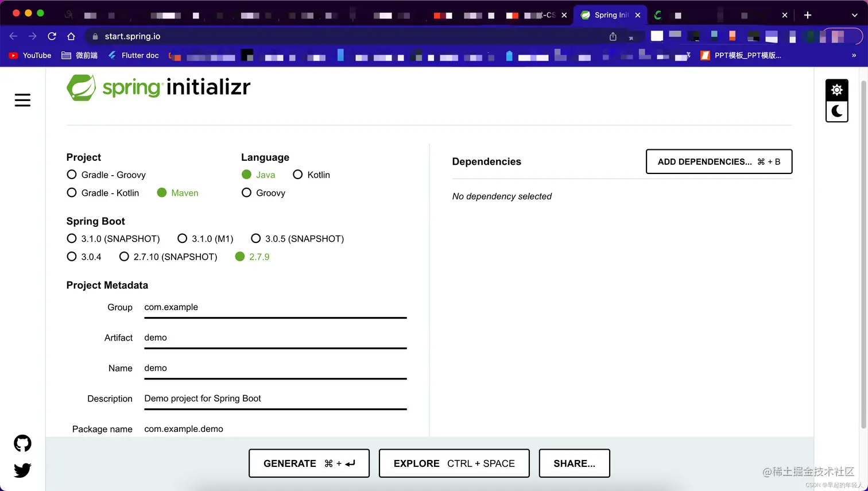
Task: Show more bookmarks with the double chevron
Action: click(x=854, y=56)
